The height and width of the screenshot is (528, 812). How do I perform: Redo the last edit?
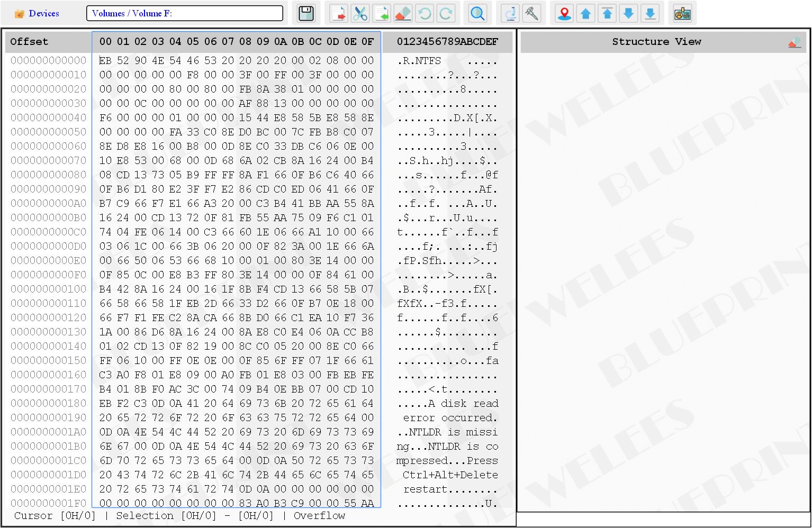click(446, 13)
